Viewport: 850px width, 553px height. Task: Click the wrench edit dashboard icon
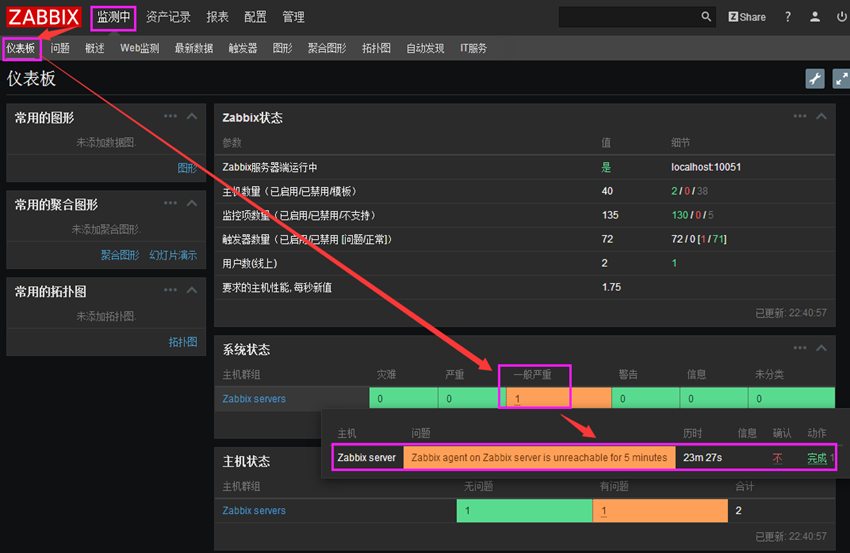tap(815, 79)
